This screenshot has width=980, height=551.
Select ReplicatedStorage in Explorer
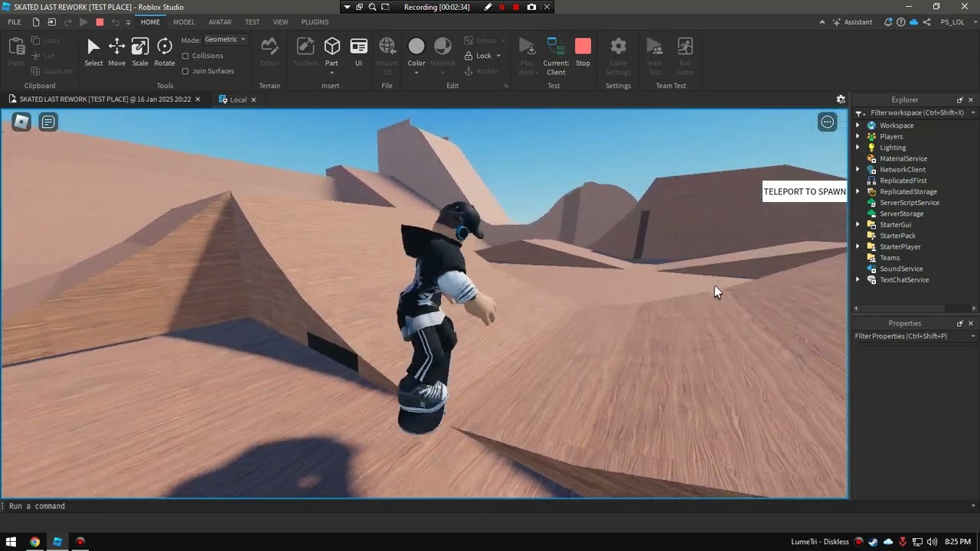pyautogui.click(x=908, y=192)
